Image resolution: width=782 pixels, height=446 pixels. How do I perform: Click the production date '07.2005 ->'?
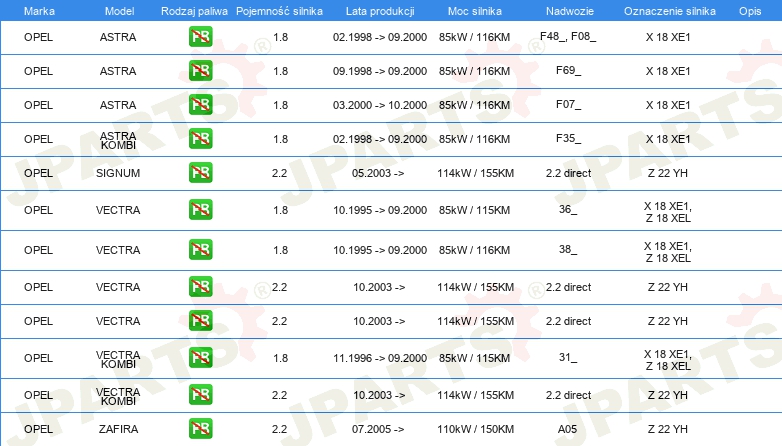pos(378,429)
